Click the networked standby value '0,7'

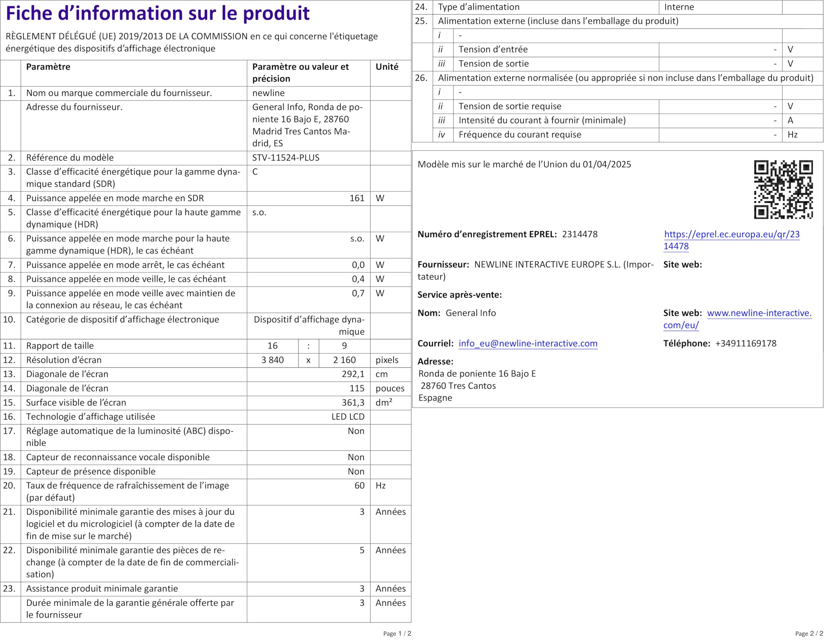tap(358, 293)
